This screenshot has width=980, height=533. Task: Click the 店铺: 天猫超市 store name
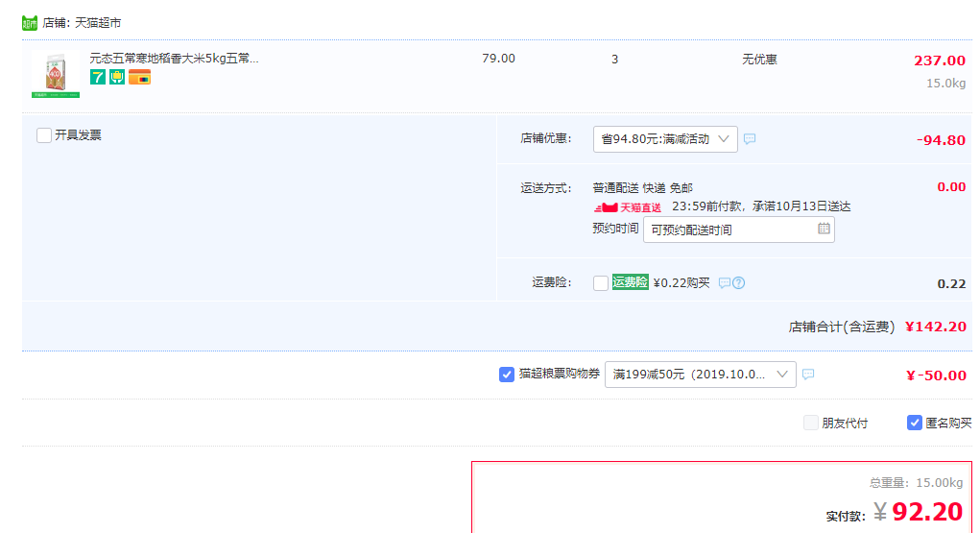click(x=82, y=23)
